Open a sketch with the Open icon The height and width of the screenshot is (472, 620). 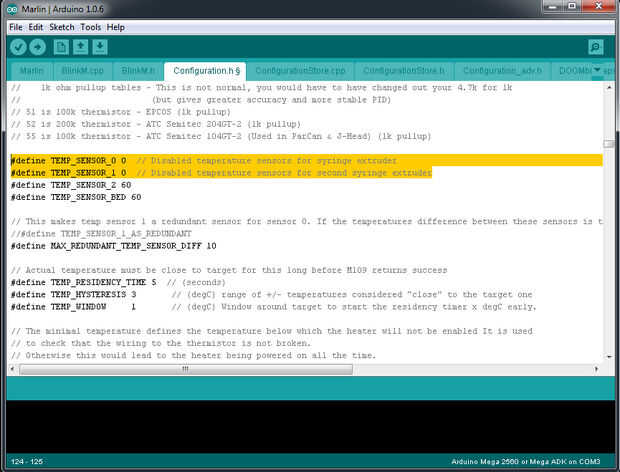81,47
